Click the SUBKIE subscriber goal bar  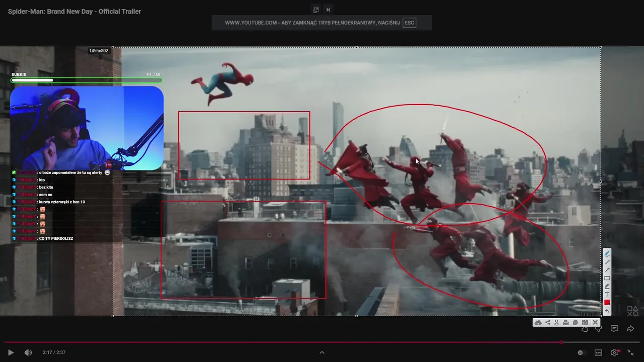coord(87,80)
